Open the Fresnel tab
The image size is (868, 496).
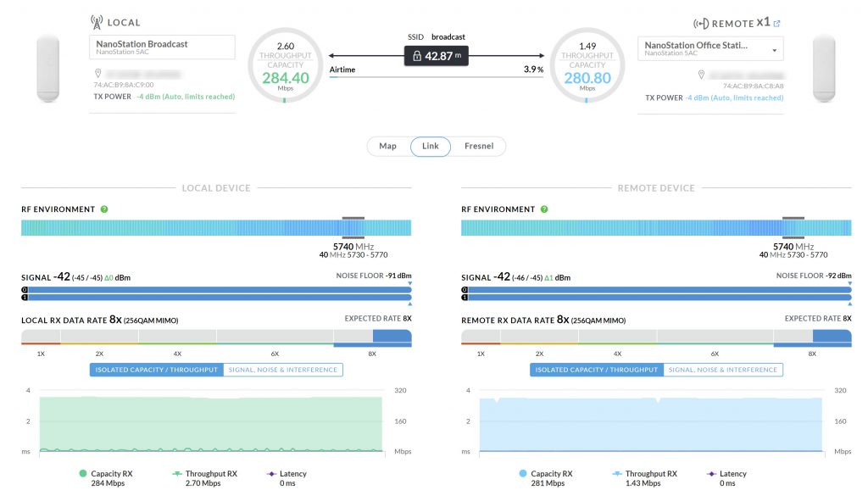point(479,146)
